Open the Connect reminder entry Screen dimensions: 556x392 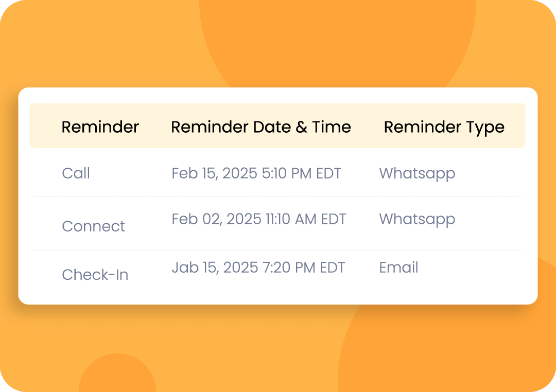(x=93, y=226)
